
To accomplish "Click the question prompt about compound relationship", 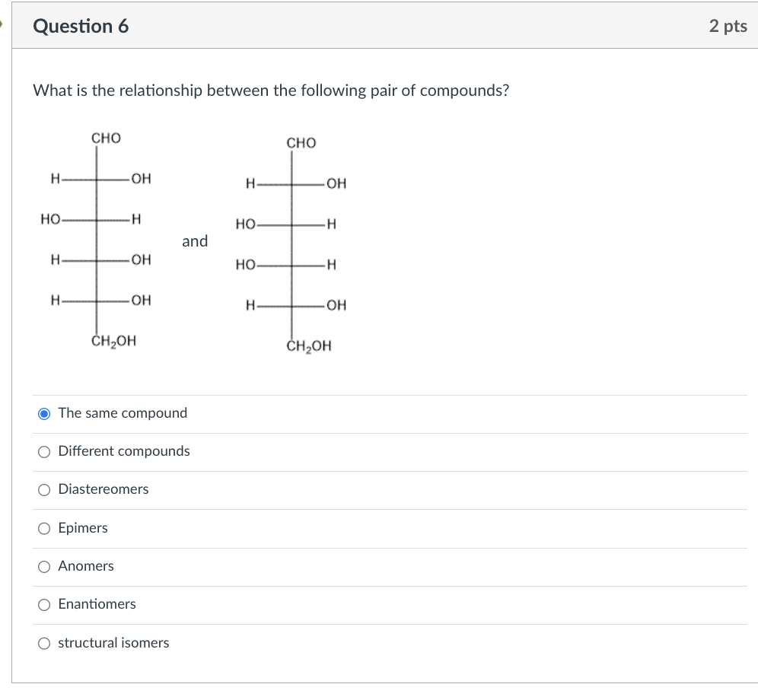I will [271, 91].
